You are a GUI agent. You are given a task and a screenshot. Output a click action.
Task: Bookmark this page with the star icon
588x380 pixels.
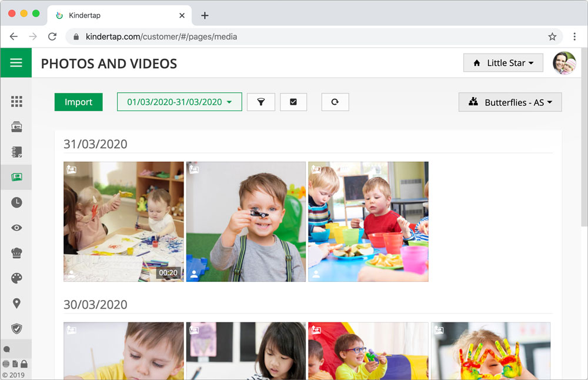552,36
